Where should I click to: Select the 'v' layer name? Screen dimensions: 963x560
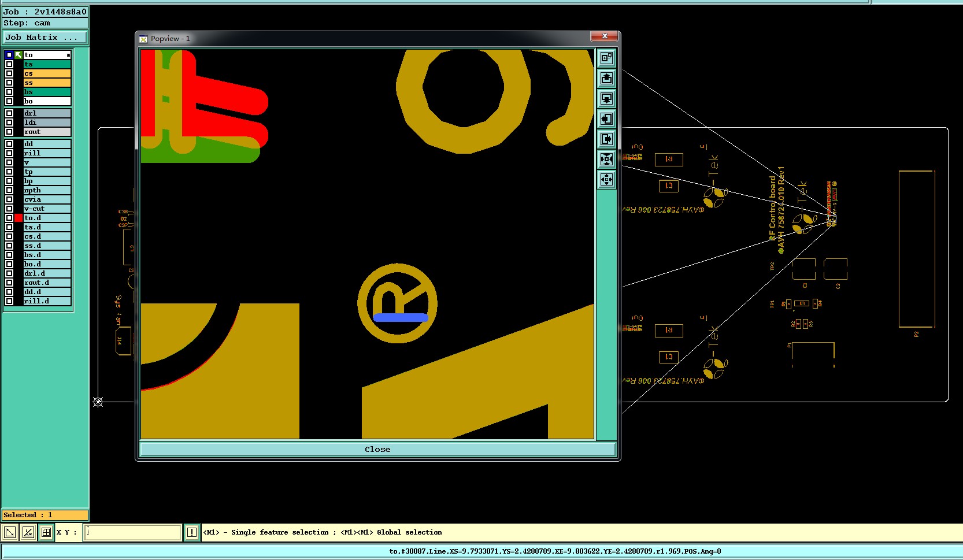(47, 162)
